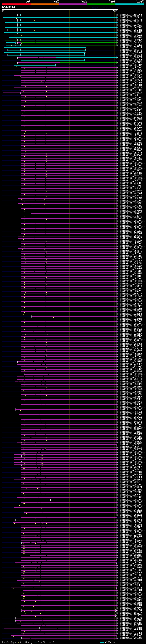
Task: Select label UniRef100_A7THC7
Action: [131, 90]
